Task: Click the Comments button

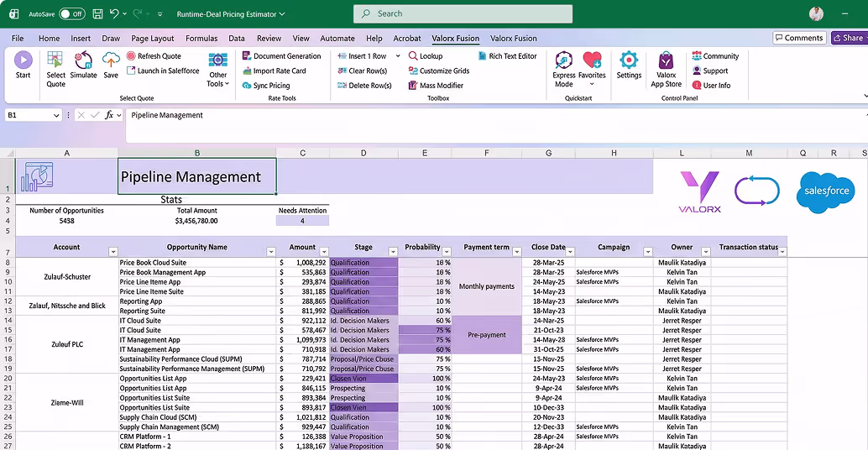Action: click(799, 38)
